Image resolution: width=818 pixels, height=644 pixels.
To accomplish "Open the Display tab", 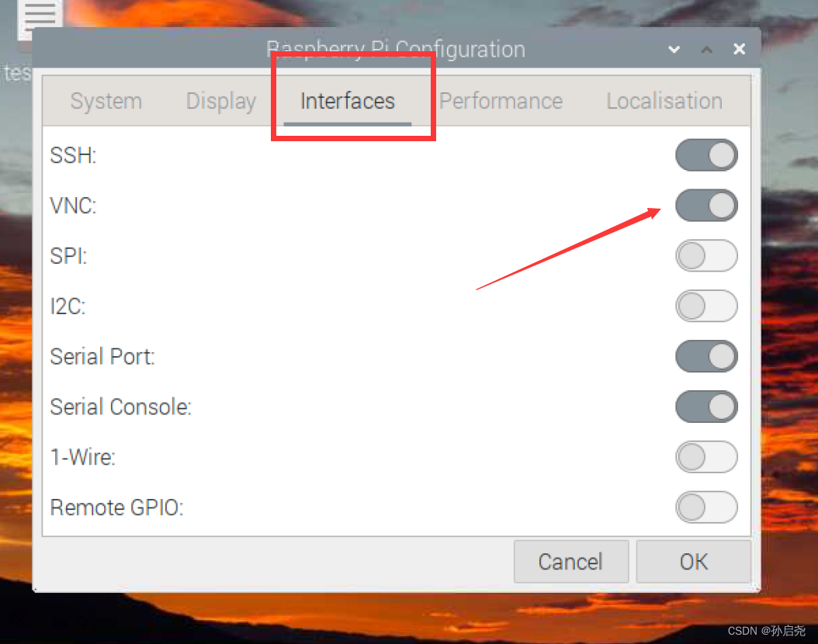I will (x=221, y=102).
